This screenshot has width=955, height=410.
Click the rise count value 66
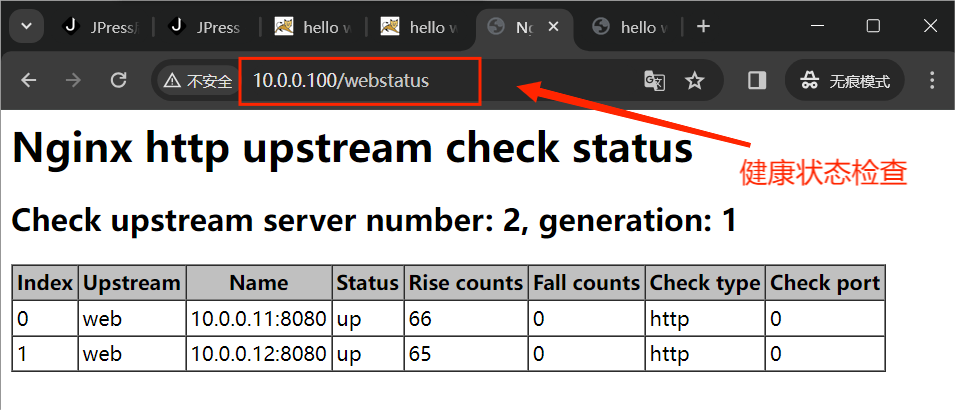pyautogui.click(x=420, y=319)
